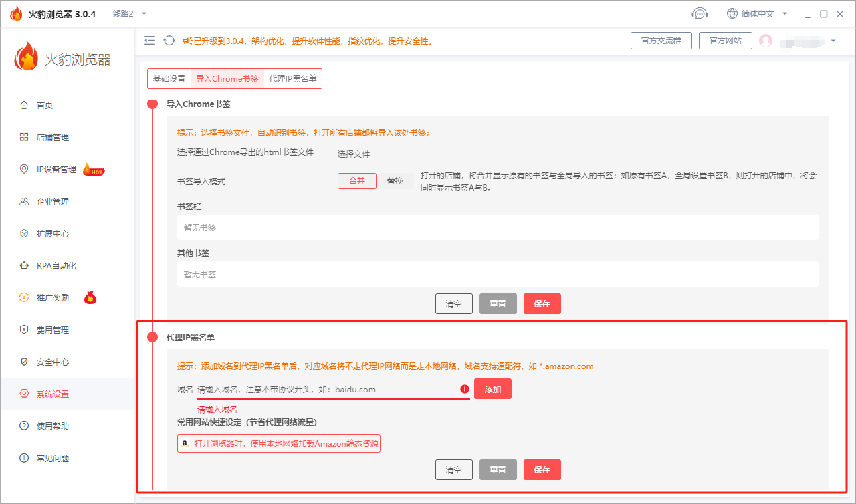This screenshot has height=504, width=856.
Task: Go to 店铺管理 in sidebar
Action: click(53, 137)
